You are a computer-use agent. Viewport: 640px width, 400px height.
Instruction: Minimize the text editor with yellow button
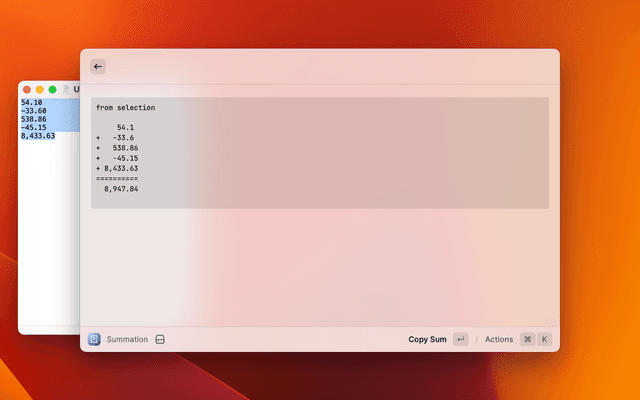40,90
